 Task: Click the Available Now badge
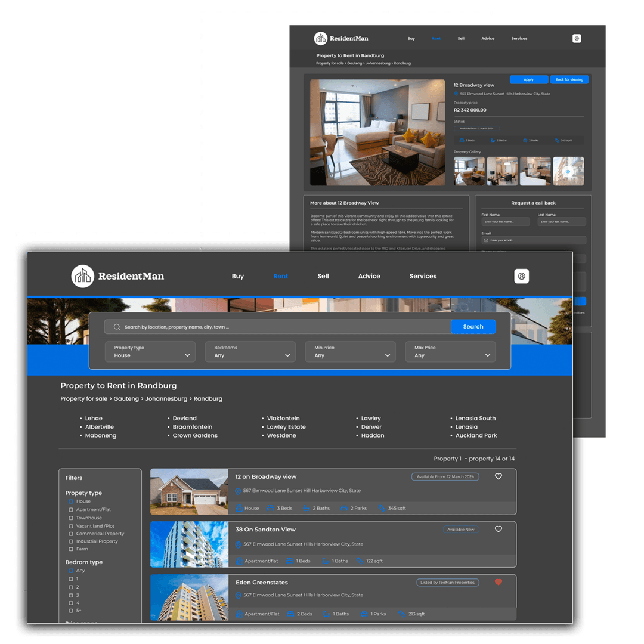click(460, 530)
